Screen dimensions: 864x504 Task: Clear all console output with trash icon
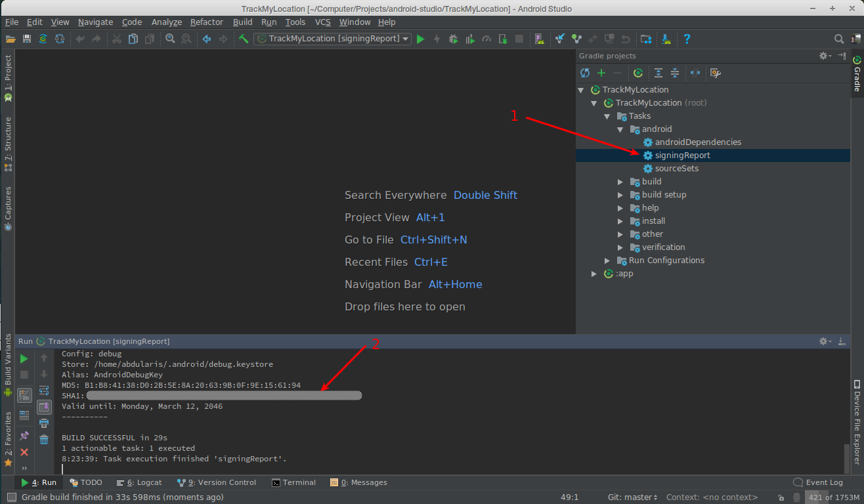(x=44, y=439)
